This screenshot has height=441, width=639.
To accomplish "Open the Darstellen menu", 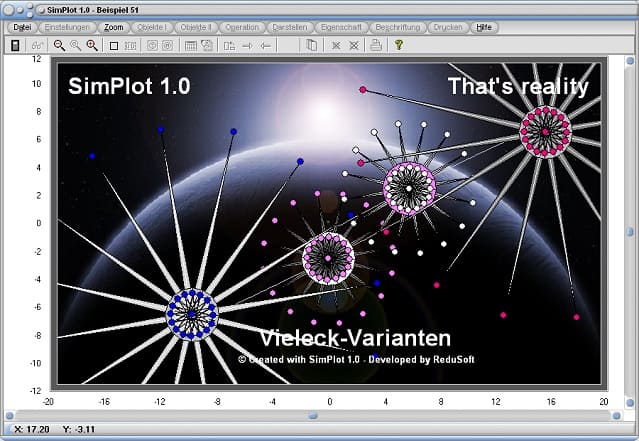I will (290, 27).
